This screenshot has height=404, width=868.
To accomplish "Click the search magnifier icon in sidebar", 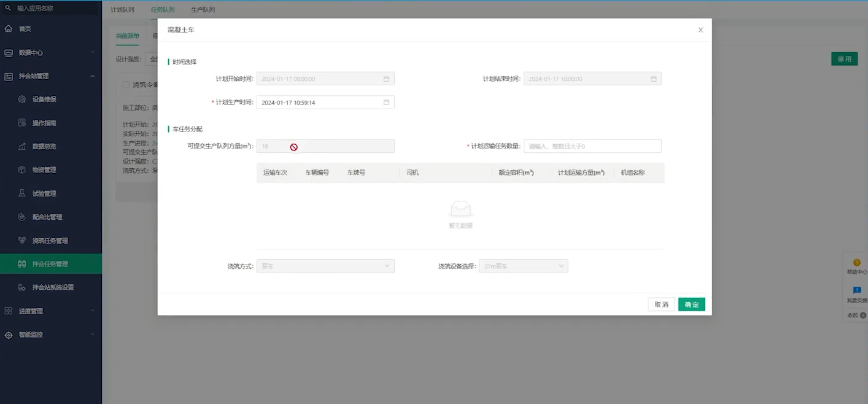I will 8,8.
